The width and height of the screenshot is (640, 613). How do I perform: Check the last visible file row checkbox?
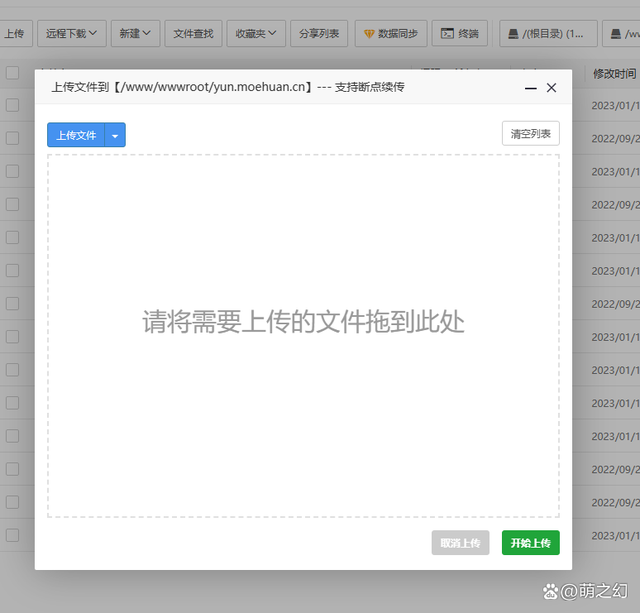tap(12, 535)
